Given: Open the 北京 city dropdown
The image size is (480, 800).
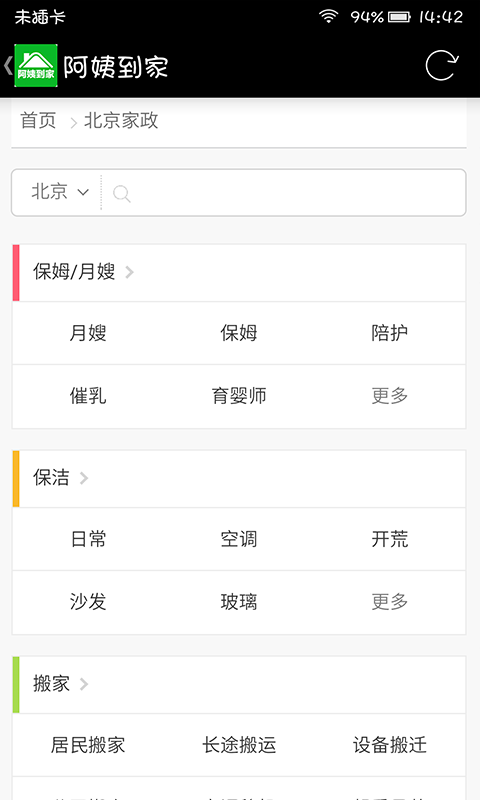Looking at the screenshot, I should (60, 192).
